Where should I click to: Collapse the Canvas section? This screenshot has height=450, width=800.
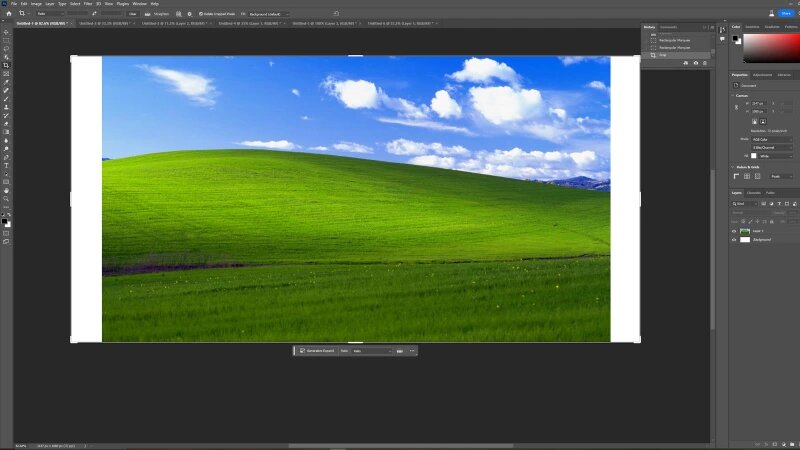(x=733, y=95)
